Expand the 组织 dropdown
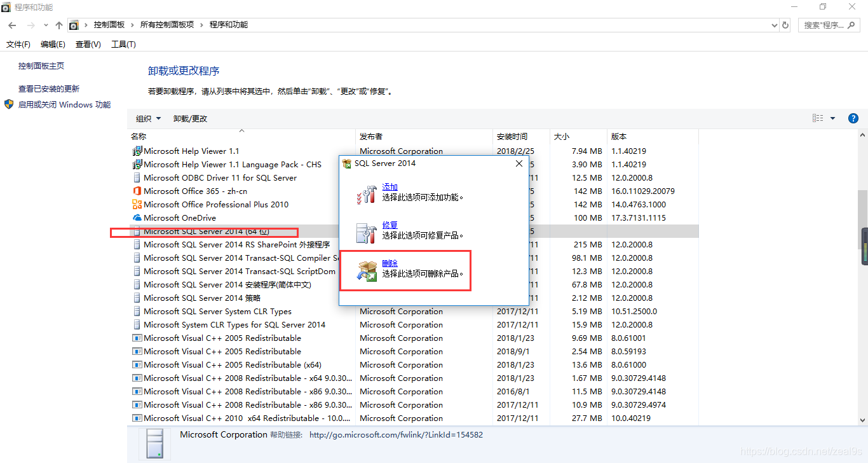This screenshot has width=868, height=463. pos(149,119)
